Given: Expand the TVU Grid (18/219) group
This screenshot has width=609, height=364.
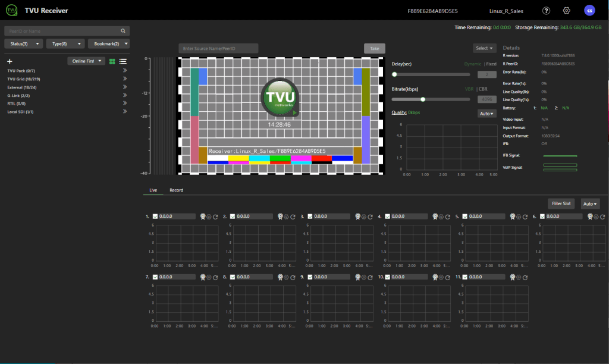Looking at the screenshot, I should click(125, 79).
